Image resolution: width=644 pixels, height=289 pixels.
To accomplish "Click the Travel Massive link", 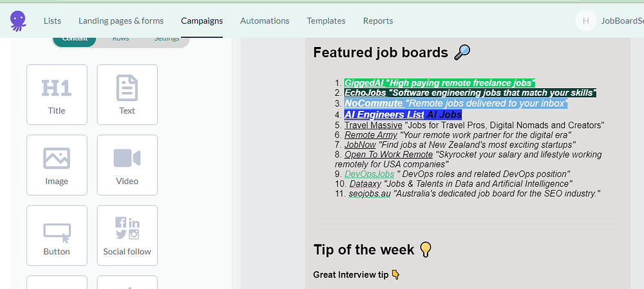I will point(374,125).
